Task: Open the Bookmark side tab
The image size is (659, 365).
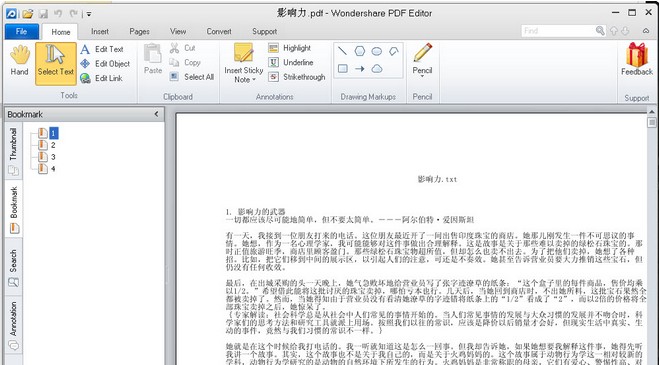Action: pos(14,209)
